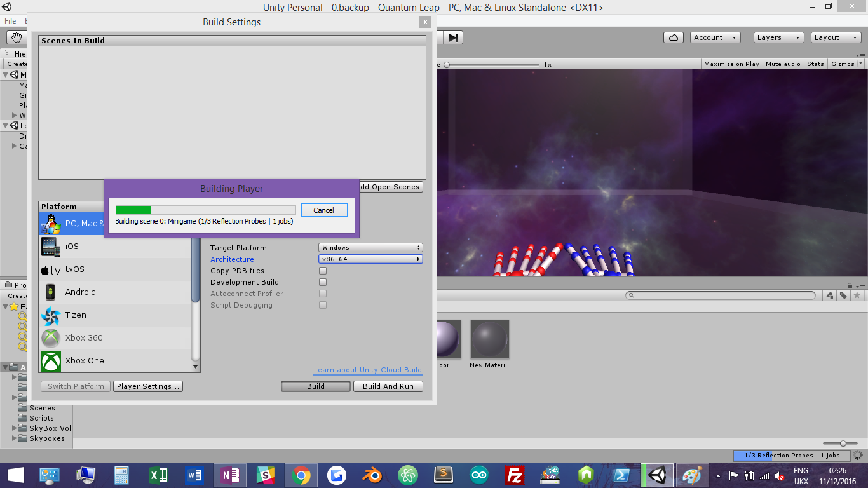The image size is (868, 488).
Task: Toggle Maximize on Play
Action: click(731, 64)
